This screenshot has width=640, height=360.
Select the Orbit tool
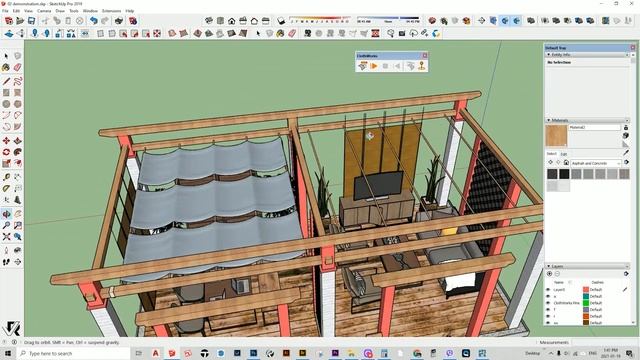6,214
